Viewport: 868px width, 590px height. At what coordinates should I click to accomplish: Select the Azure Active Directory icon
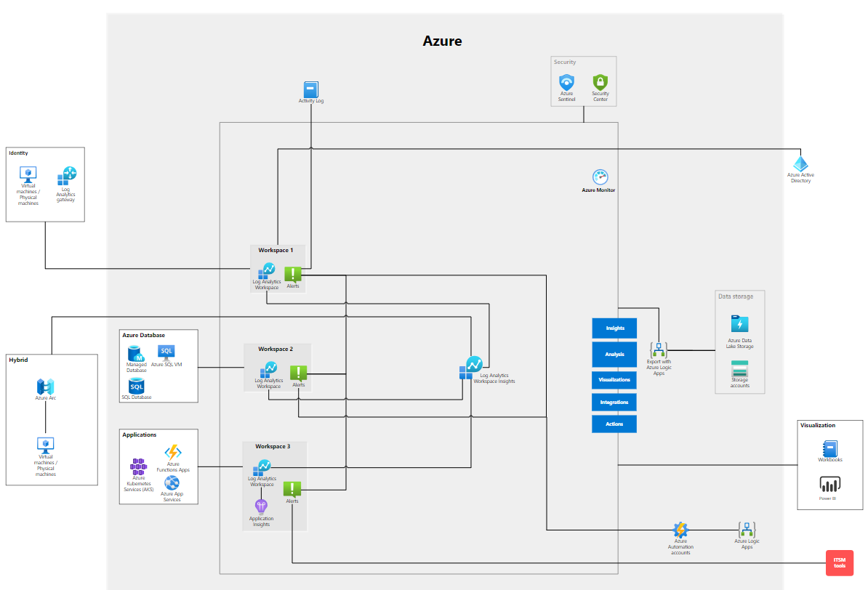(800, 164)
